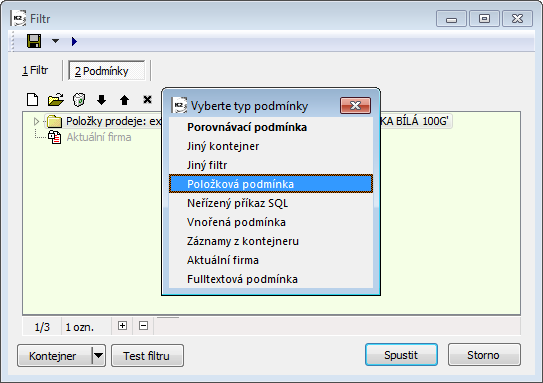The height and width of the screenshot is (383, 543).
Task: Choose Neřízený příkaz SQL option
Action: [271, 203]
